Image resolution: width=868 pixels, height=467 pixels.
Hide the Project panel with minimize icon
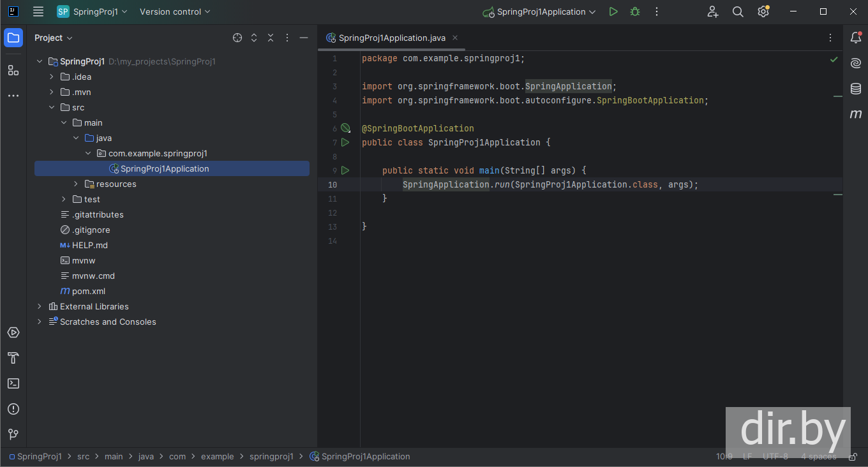[304, 38]
